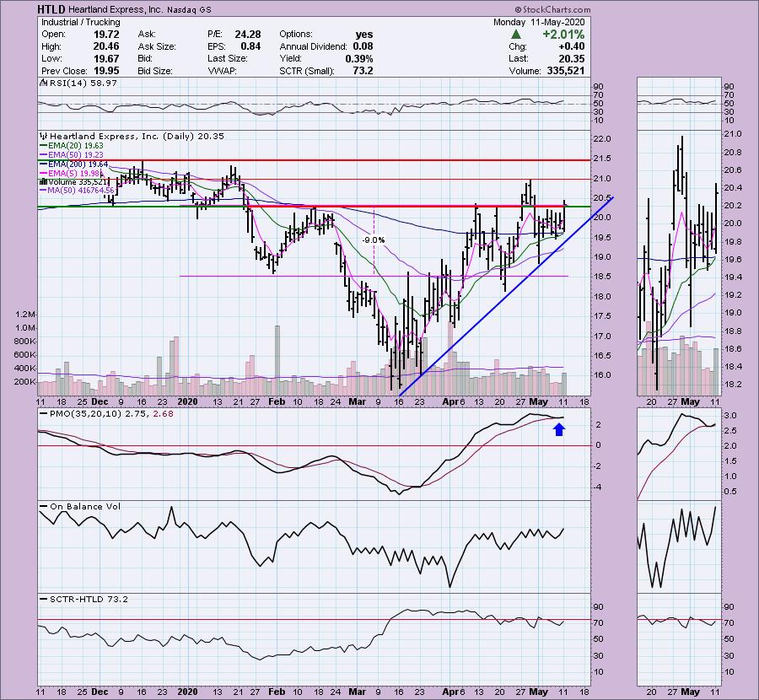Click the volume bars icon in the legend
The image size is (759, 700).
44,182
